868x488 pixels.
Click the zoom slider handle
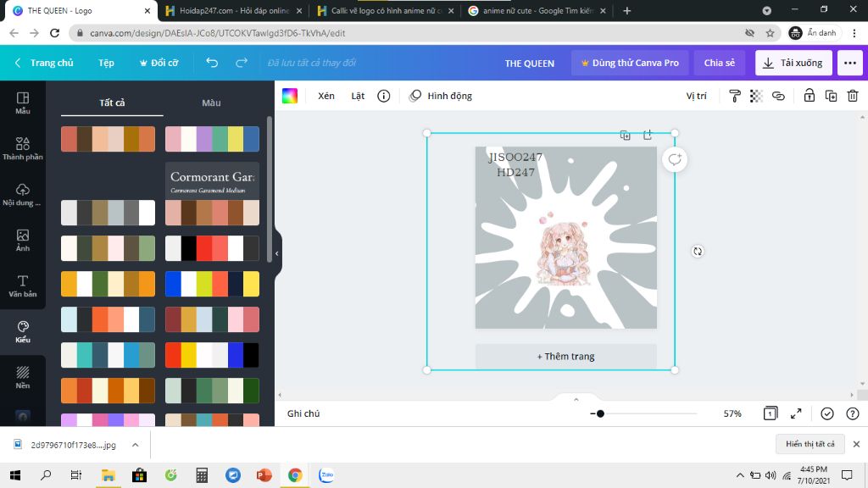pyautogui.click(x=600, y=413)
